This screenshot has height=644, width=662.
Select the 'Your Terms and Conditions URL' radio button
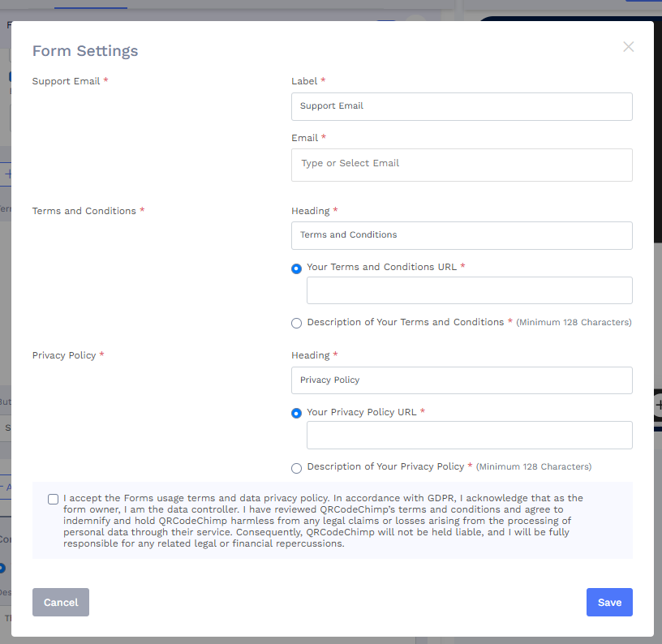[x=296, y=268]
